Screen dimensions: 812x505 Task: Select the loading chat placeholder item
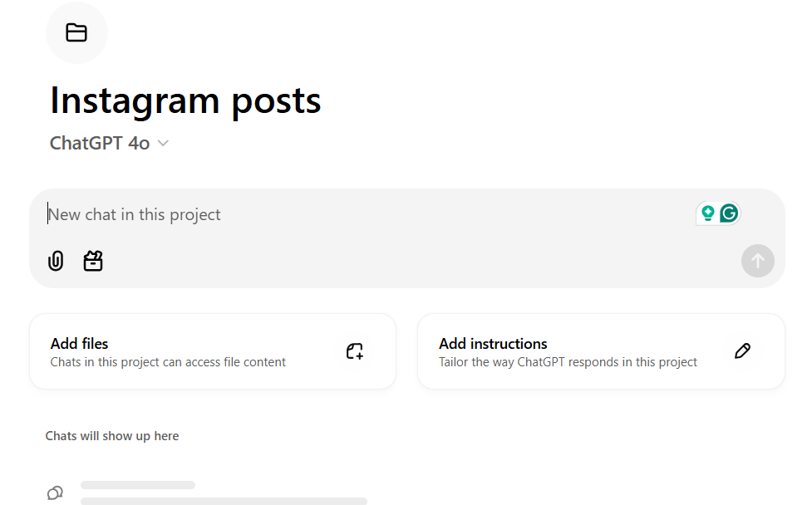point(208,492)
